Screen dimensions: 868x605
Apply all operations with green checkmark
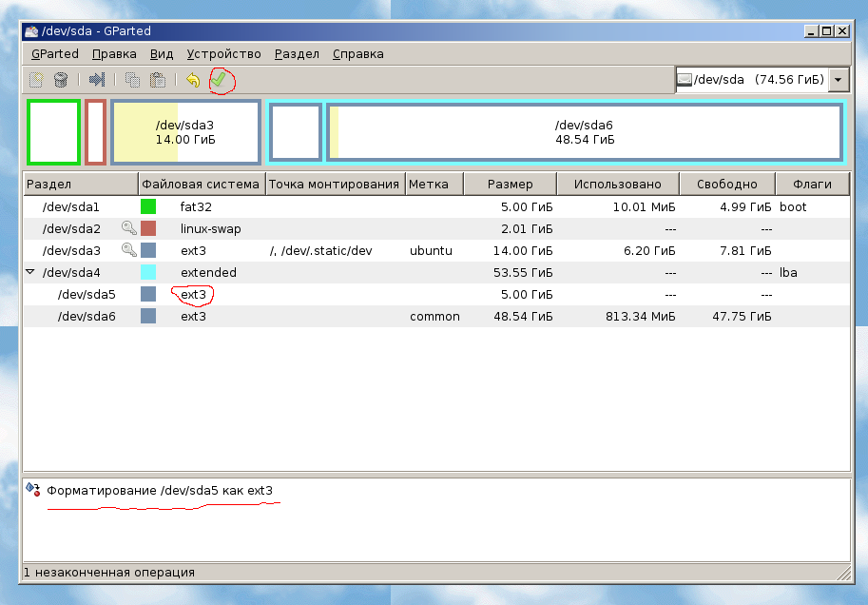click(x=219, y=80)
